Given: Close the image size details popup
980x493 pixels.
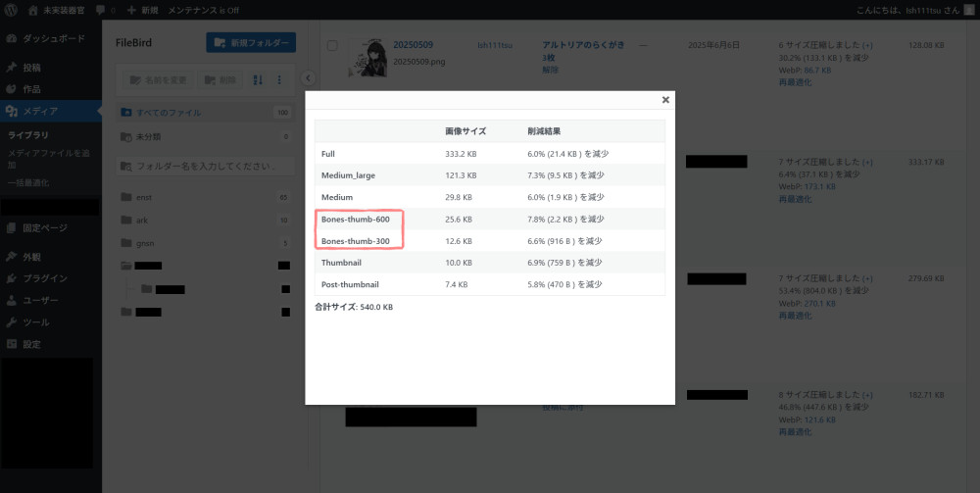Looking at the screenshot, I should [x=665, y=99].
